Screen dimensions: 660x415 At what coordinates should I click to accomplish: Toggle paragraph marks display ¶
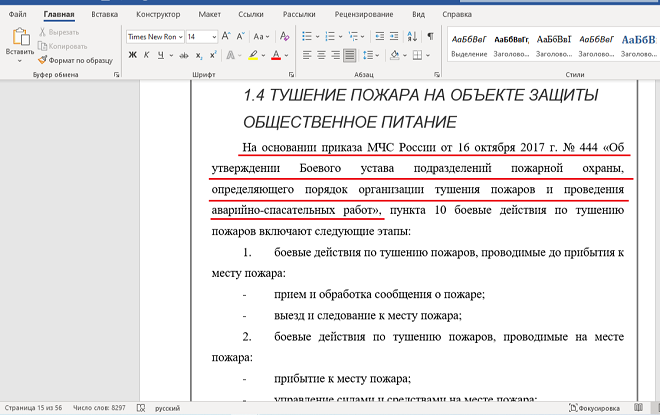point(430,36)
